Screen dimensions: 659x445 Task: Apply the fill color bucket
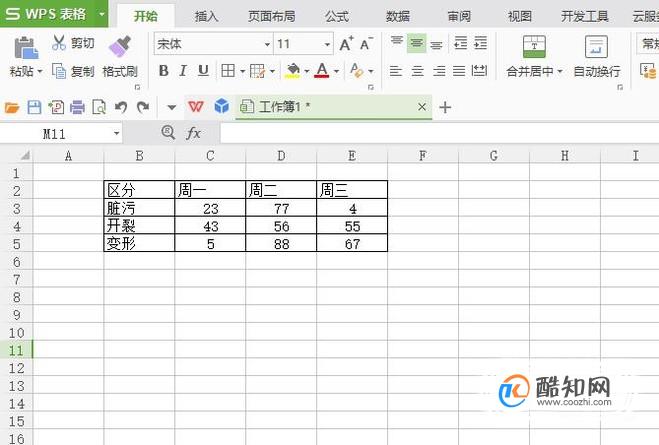click(x=293, y=71)
